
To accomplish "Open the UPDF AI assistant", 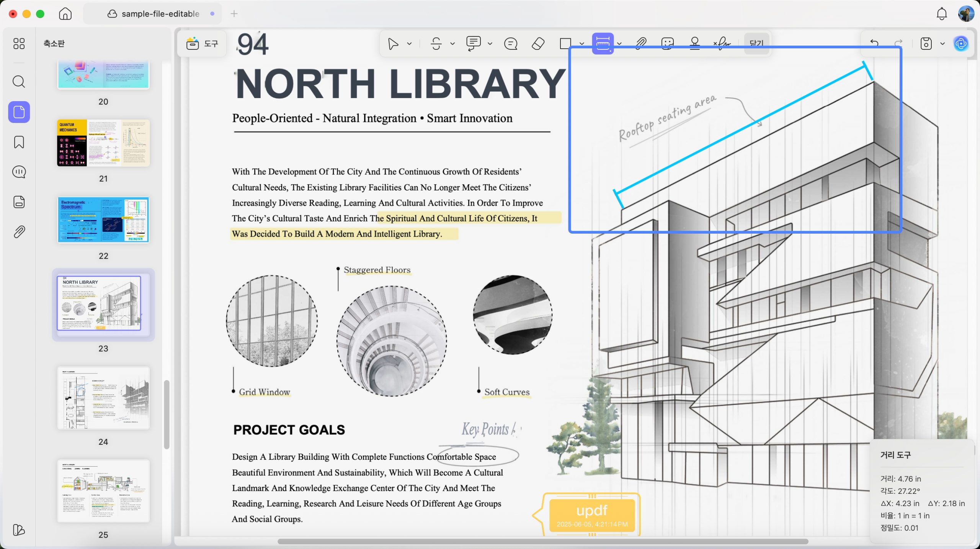I will 961,44.
